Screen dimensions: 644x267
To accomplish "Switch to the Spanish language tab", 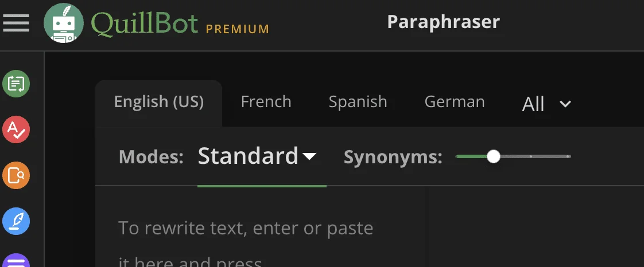I will click(358, 102).
